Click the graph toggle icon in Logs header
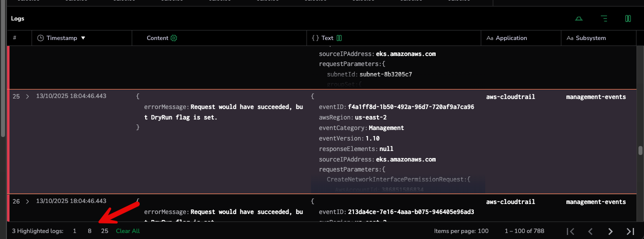Viewport: 644px width, 239px height. click(579, 19)
